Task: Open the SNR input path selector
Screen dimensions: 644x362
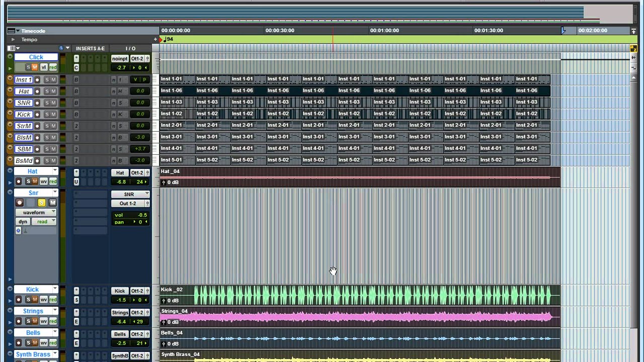Action: coord(130,194)
